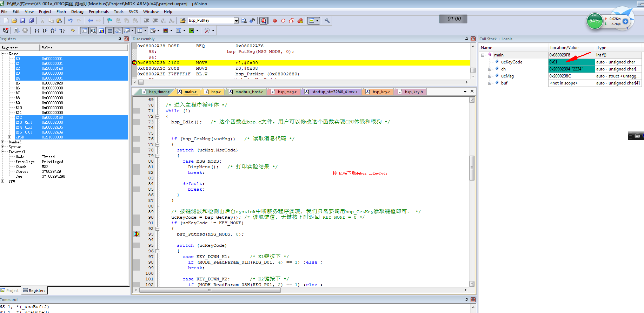Toggle the Watch Windows button
The image size is (644, 313).
[127, 30]
